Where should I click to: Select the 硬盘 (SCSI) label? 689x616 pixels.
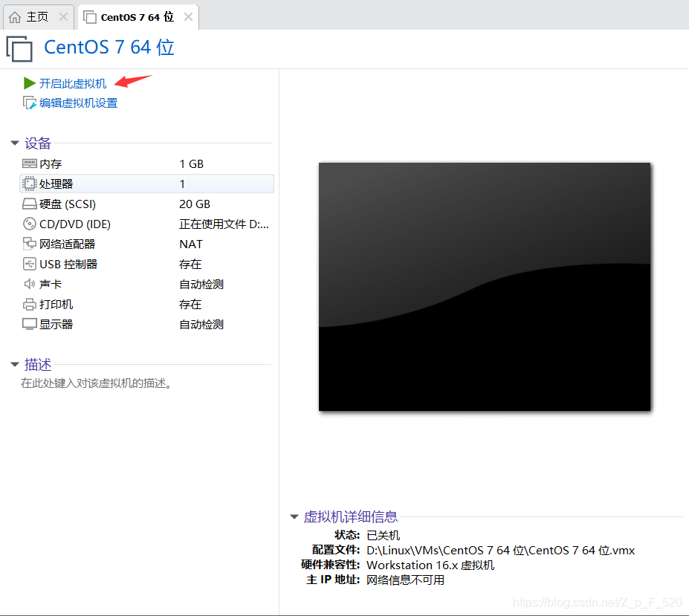pyautogui.click(x=68, y=204)
